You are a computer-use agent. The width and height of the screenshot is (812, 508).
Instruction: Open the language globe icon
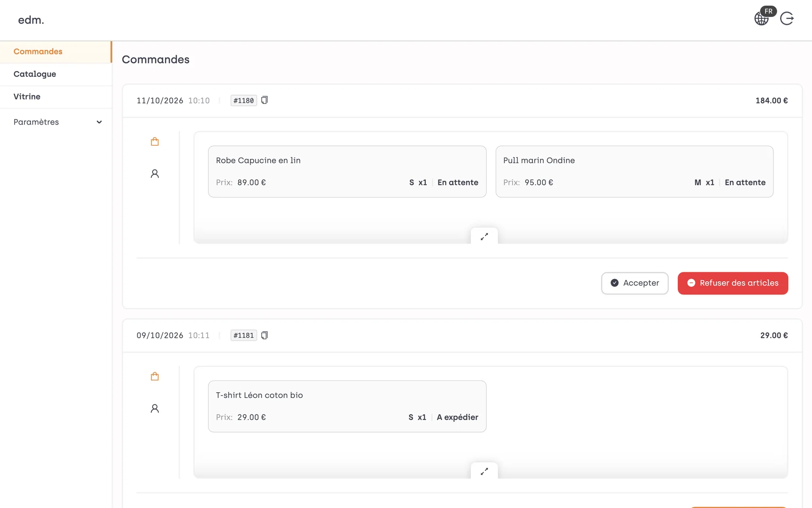tap(761, 19)
